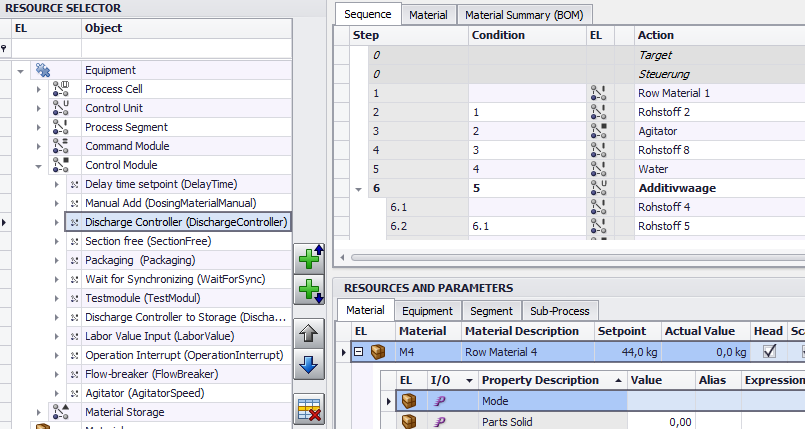The height and width of the screenshot is (429, 805).
Task: Select Packaging (Packaging) row
Action: [178, 260]
